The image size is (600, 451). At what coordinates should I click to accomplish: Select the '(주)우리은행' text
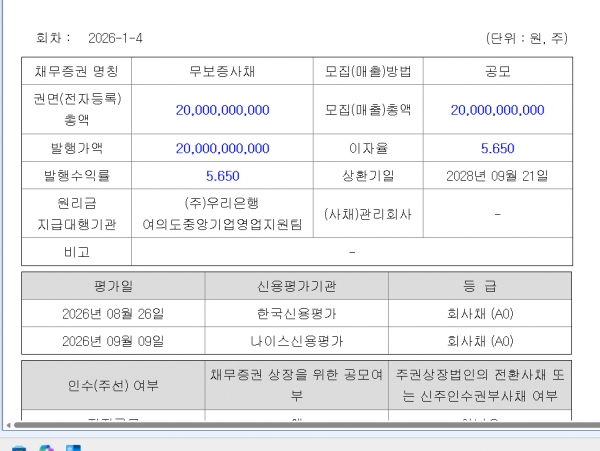point(222,203)
